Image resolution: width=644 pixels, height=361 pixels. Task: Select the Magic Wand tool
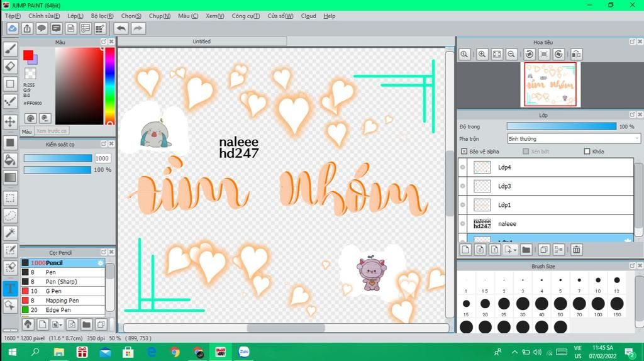pos(10,233)
